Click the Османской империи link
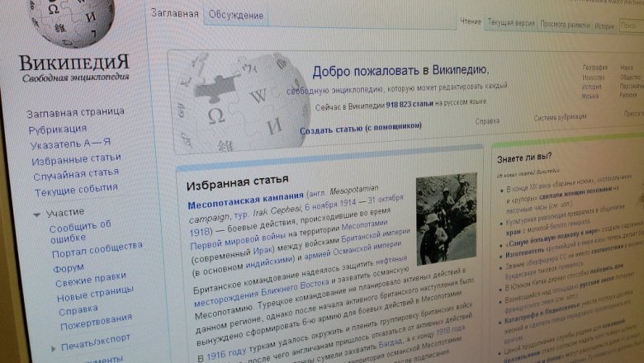The image size is (644, 363). click(x=366, y=248)
